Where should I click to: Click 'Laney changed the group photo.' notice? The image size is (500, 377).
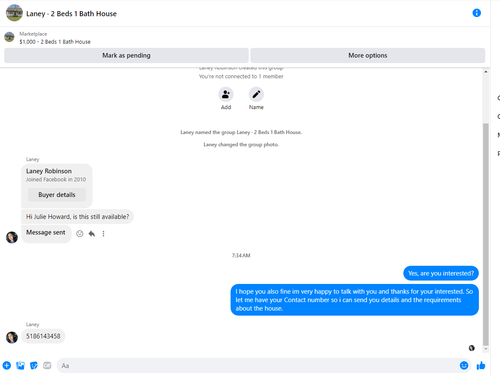(x=241, y=145)
